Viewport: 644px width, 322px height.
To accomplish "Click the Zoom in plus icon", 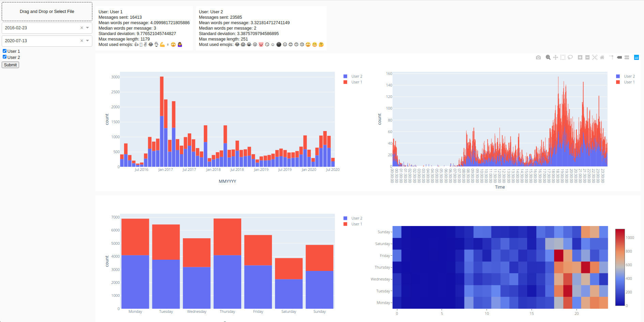I will [x=580, y=58].
